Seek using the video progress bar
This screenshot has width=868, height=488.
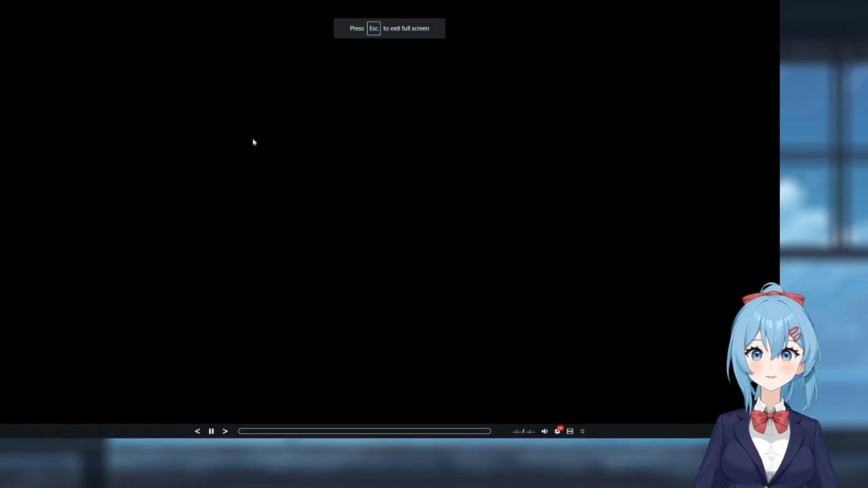point(364,431)
